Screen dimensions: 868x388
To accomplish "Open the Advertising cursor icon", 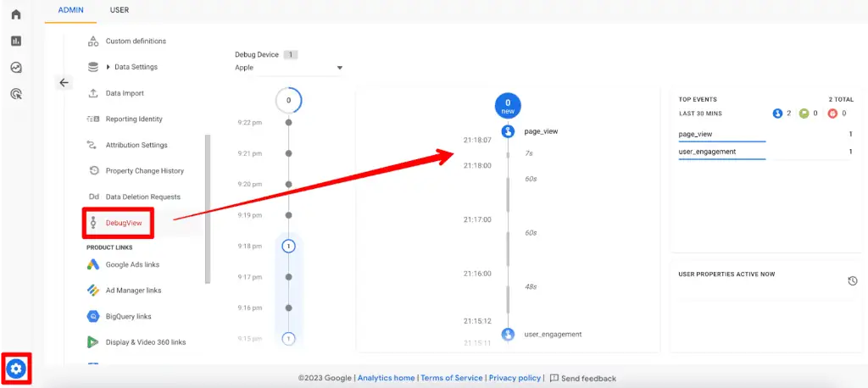I will (16, 94).
